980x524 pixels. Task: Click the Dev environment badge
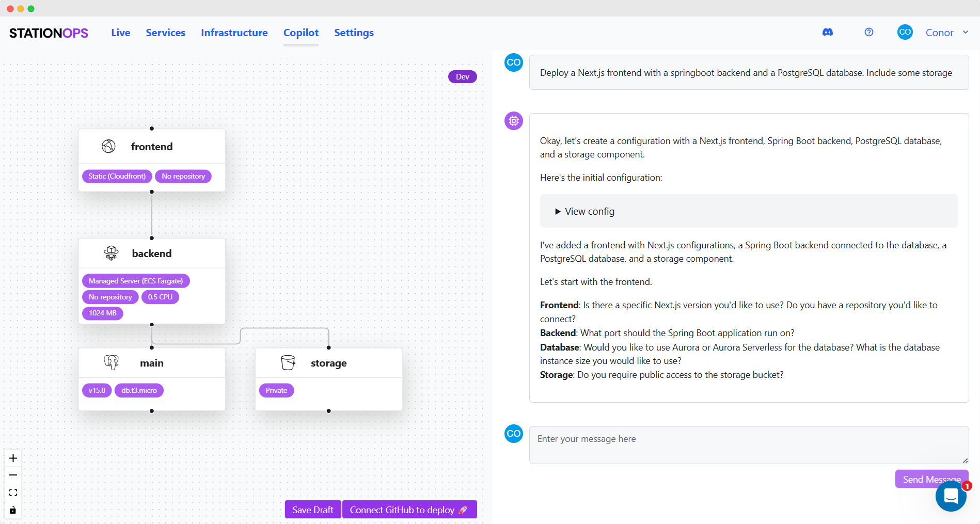point(463,77)
